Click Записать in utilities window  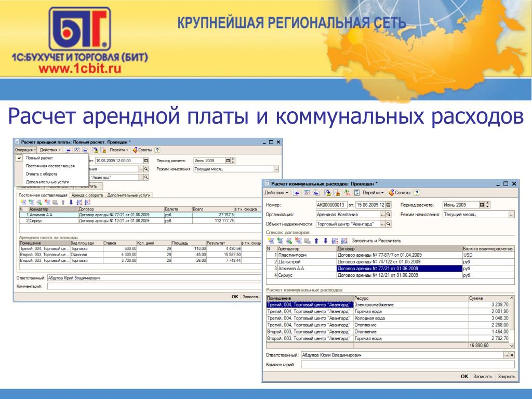(483, 377)
